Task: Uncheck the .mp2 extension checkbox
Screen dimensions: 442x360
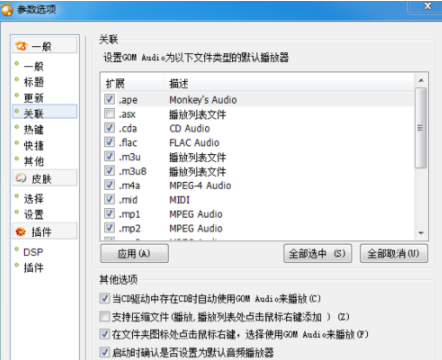Action: pyautogui.click(x=109, y=228)
